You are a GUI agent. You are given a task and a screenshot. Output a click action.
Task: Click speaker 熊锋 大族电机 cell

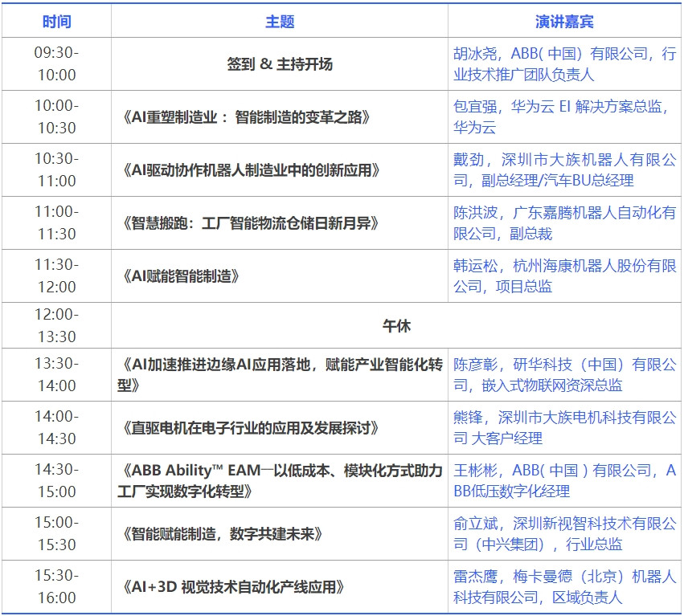pyautogui.click(x=564, y=428)
